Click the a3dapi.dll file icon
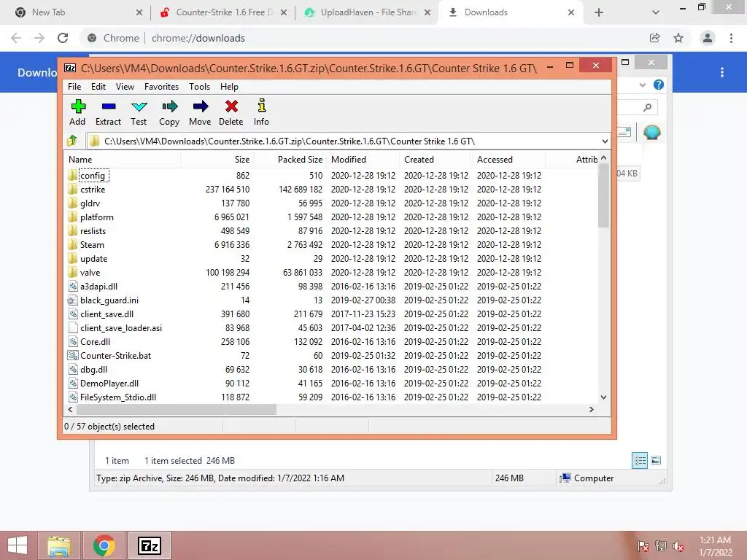 pos(72,286)
